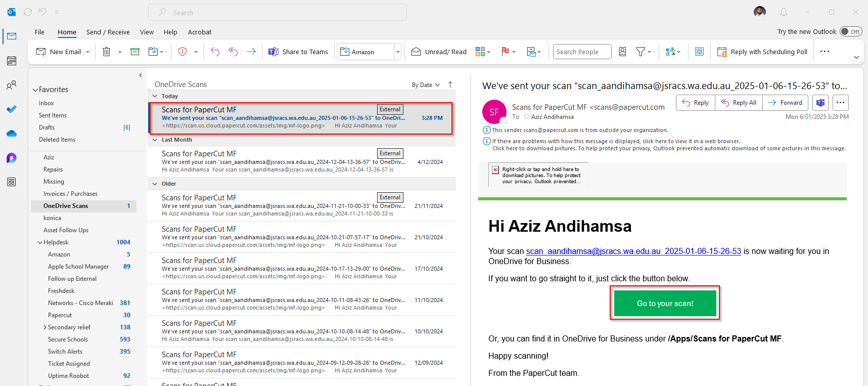This screenshot has height=386, width=868.
Task: Click the Forward button in the reading pane
Action: pyautogui.click(x=786, y=103)
